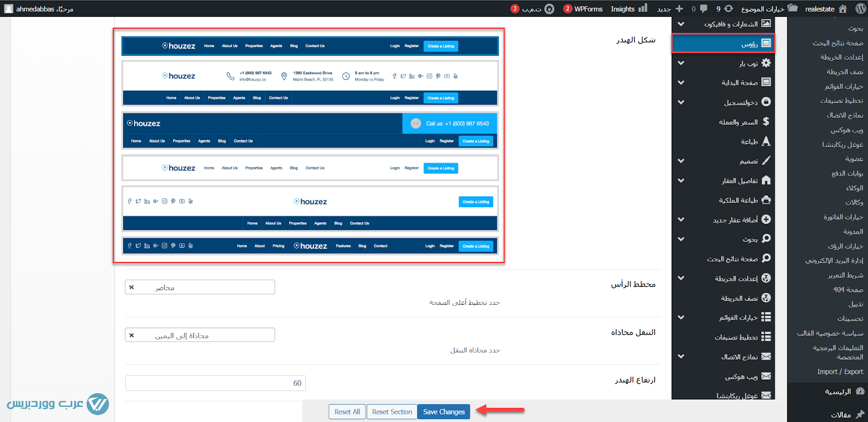Click the Reset Section button

(392, 412)
